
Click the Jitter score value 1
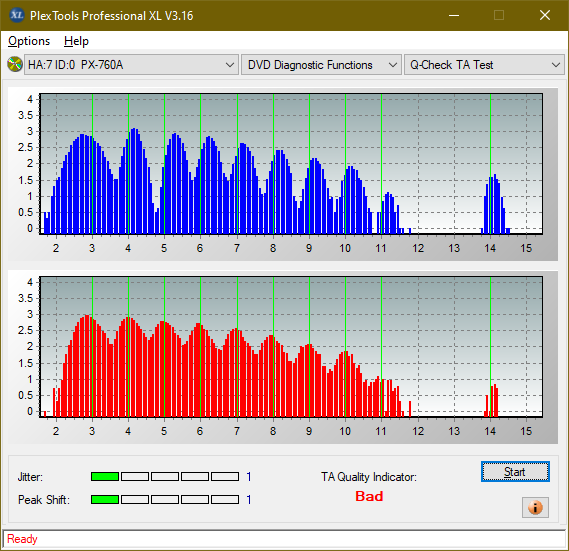point(249,477)
